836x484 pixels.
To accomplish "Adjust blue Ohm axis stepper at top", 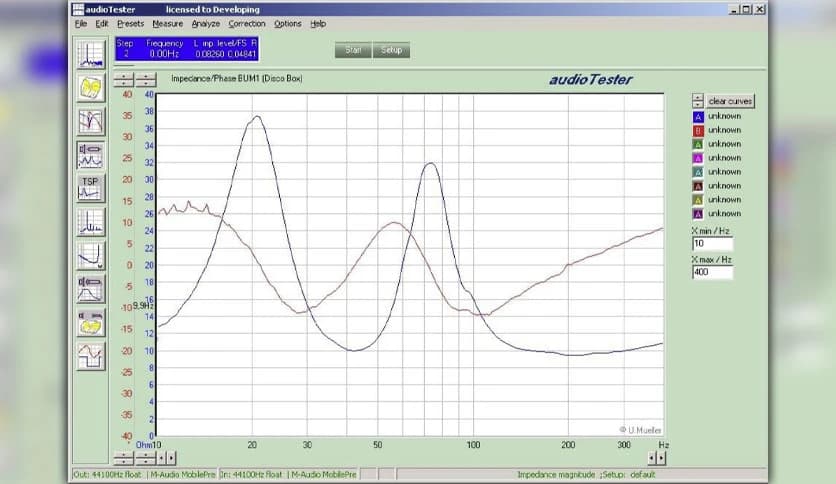I will click(146, 80).
